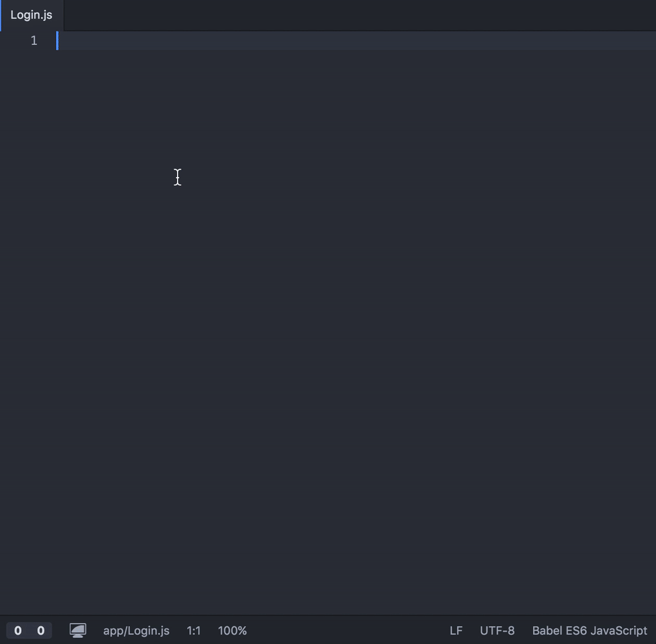
Task: Click the 100% zoom indicator
Action: click(x=232, y=630)
